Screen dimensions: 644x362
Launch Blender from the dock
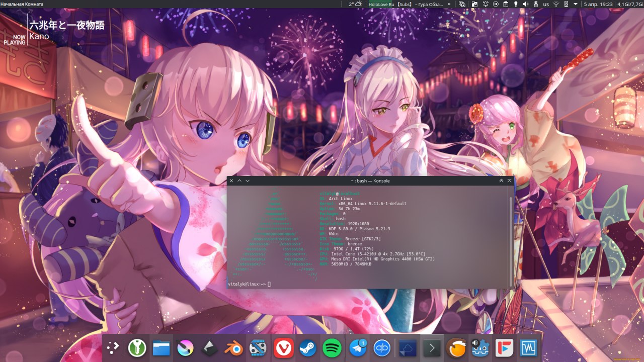(234, 348)
